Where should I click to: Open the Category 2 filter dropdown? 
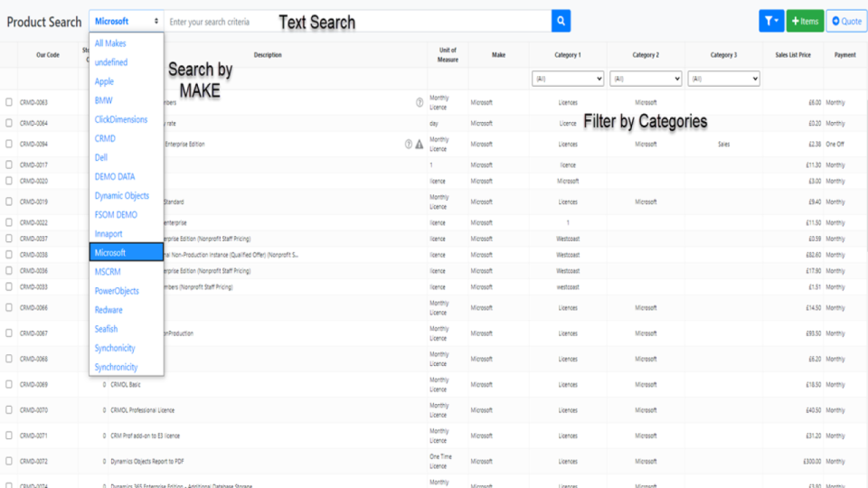(646, 79)
